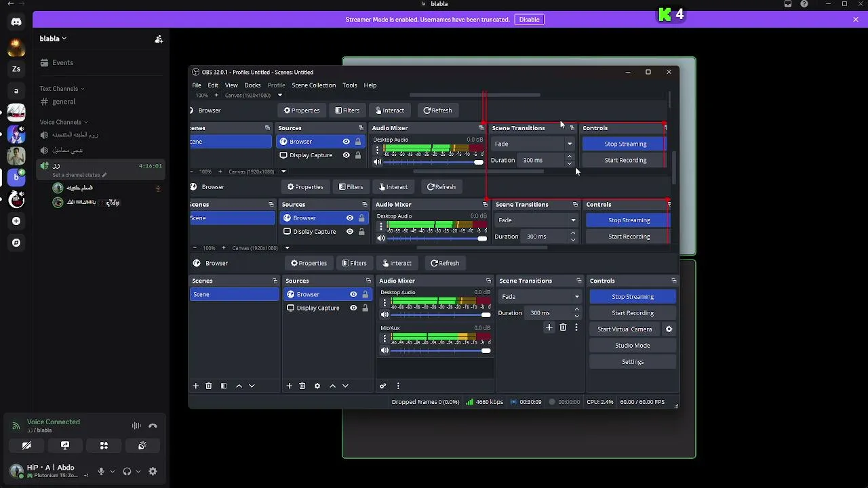Click Start Virtual Camera

coord(625,329)
